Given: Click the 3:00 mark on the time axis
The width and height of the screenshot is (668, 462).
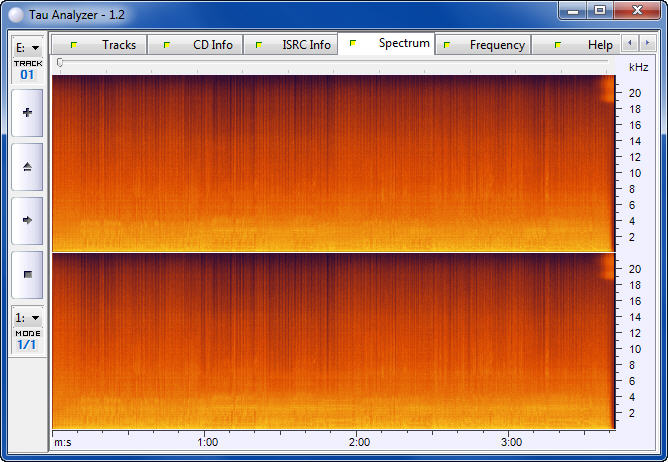Looking at the screenshot, I should (x=511, y=441).
